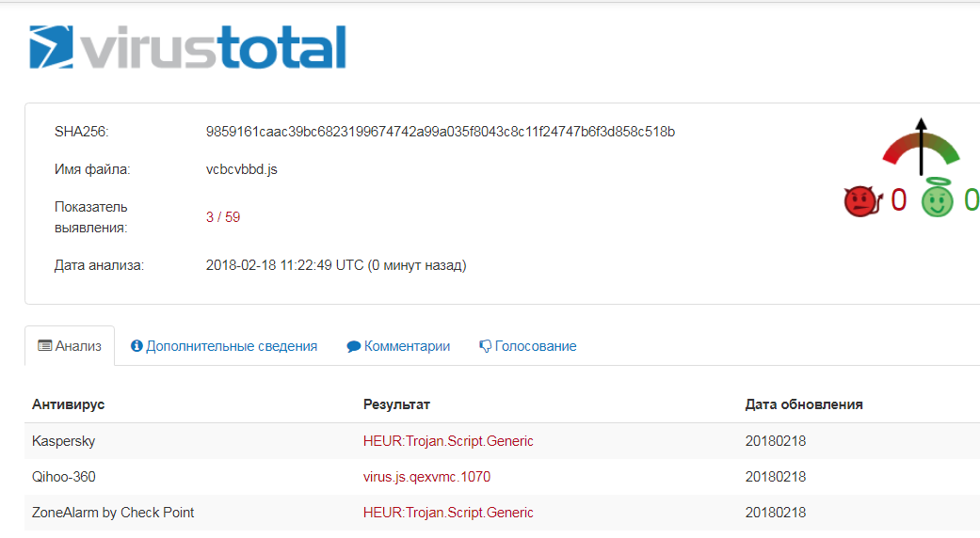
Task: Click the thumbs-down Голосование icon
Action: (486, 346)
